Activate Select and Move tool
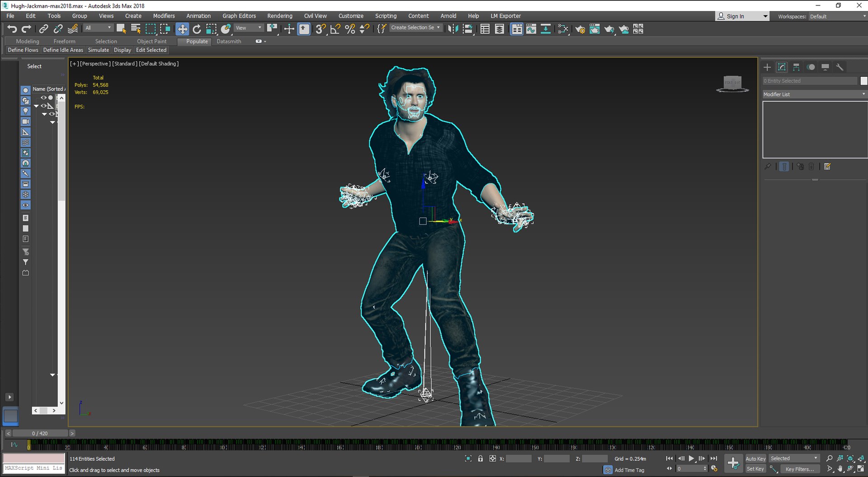The height and width of the screenshot is (477, 868). (x=182, y=29)
